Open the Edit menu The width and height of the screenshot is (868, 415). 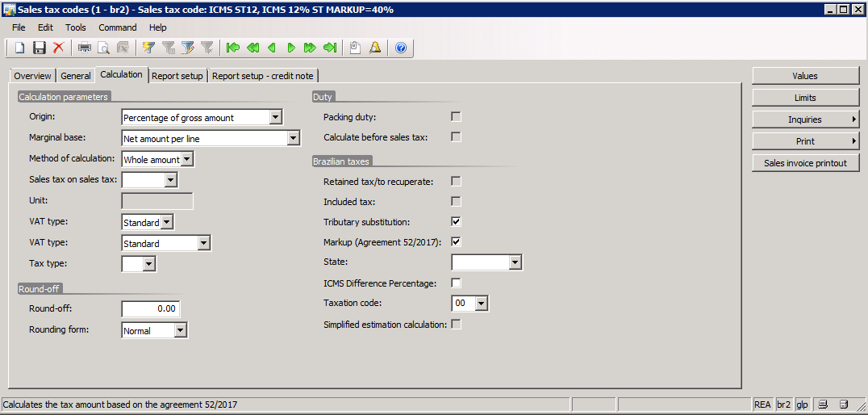coord(45,27)
